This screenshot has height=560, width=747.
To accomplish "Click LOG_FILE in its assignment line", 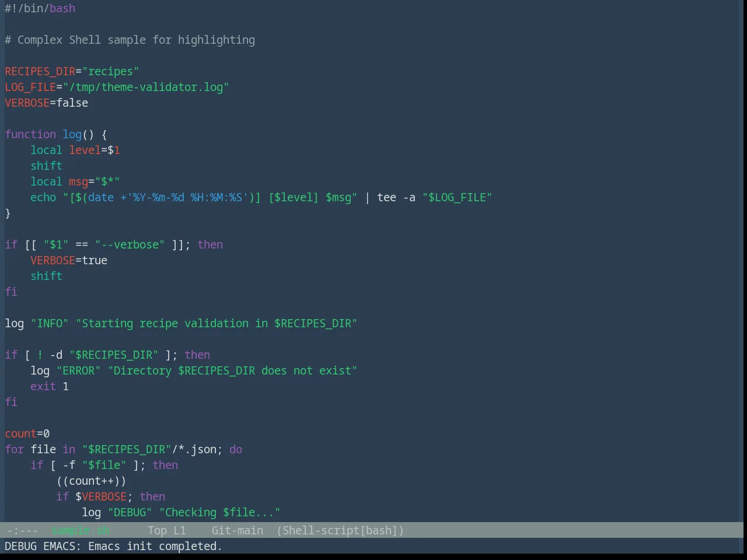I will coord(30,87).
